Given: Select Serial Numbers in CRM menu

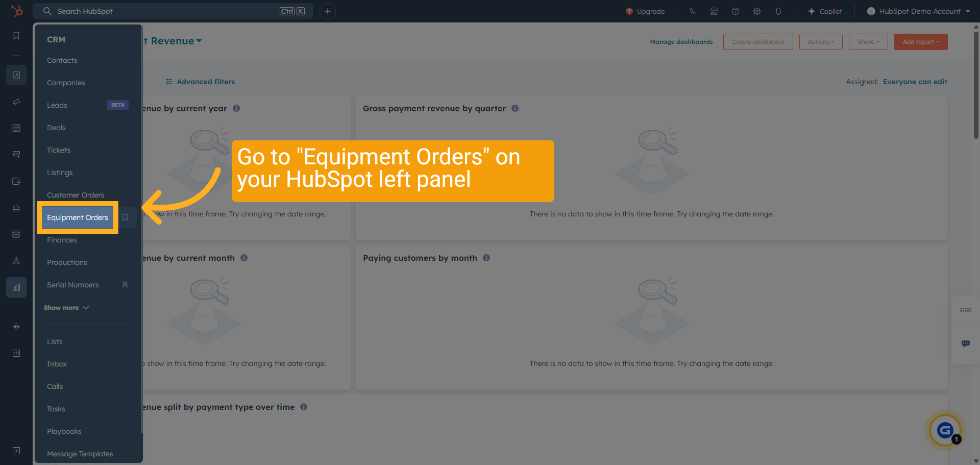Looking at the screenshot, I should tap(73, 285).
